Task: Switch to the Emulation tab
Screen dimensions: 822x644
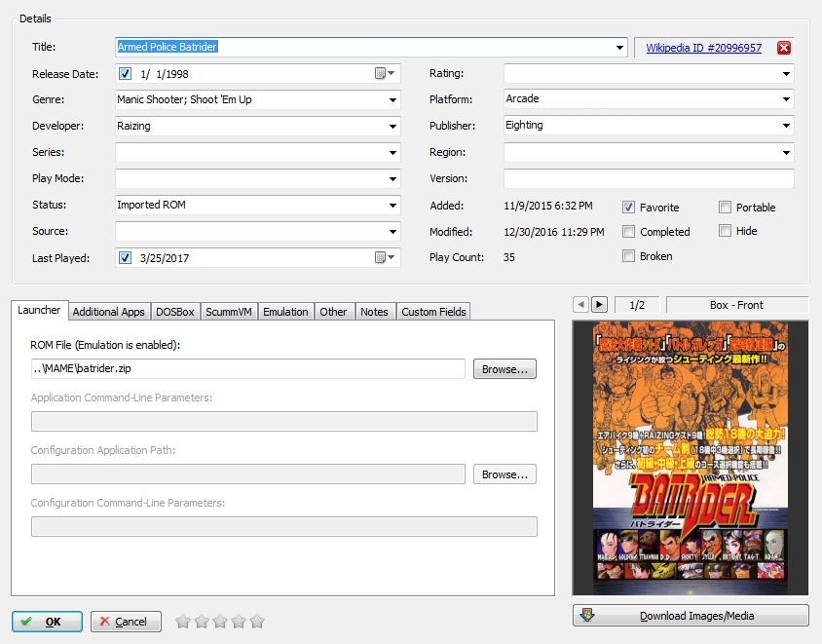Action: (x=285, y=312)
